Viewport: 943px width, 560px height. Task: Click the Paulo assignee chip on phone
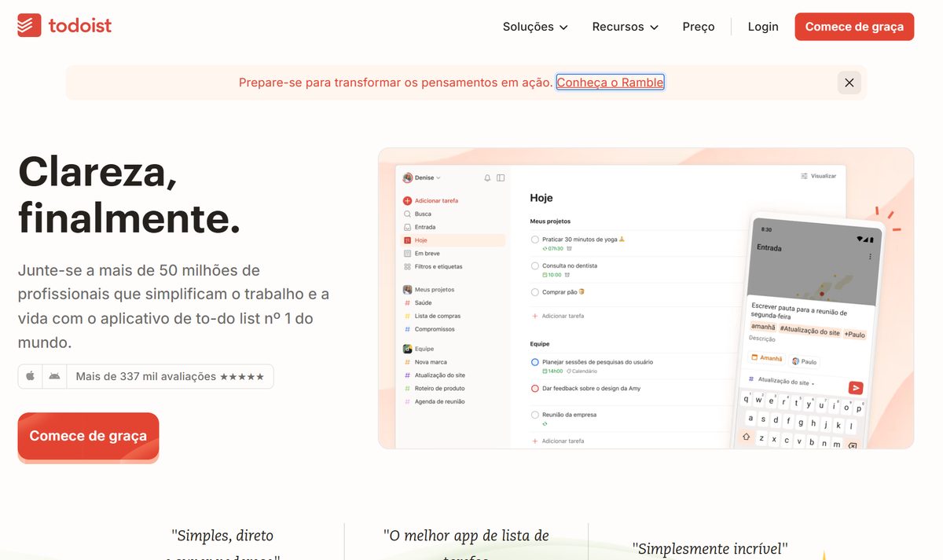804,361
